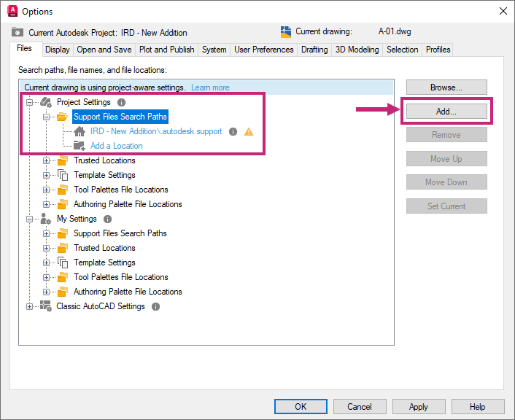Close the Options dialog window

pyautogui.click(x=503, y=11)
